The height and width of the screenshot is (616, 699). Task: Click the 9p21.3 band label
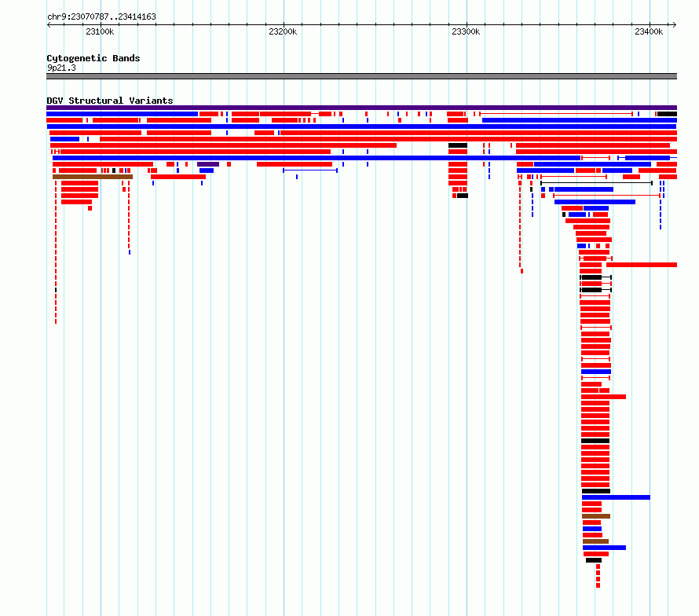click(61, 68)
